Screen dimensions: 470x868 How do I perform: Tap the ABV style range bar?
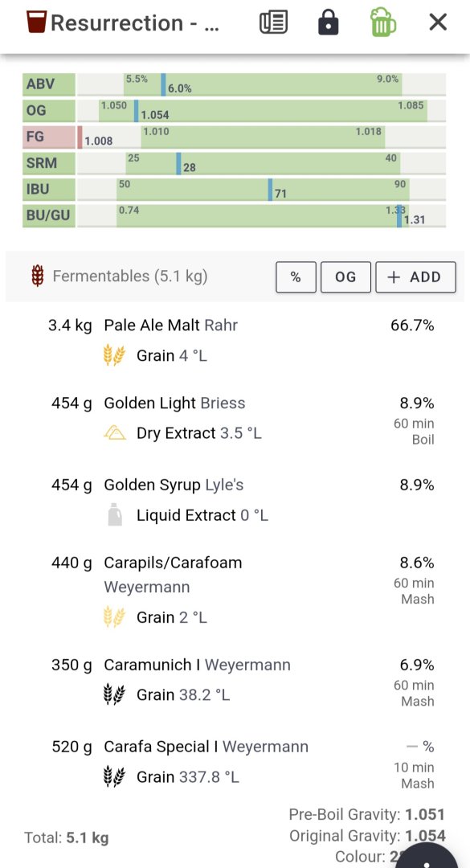(262, 84)
